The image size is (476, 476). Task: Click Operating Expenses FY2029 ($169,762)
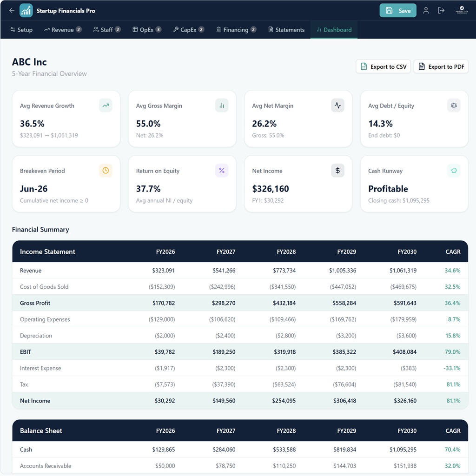pyautogui.click(x=343, y=319)
